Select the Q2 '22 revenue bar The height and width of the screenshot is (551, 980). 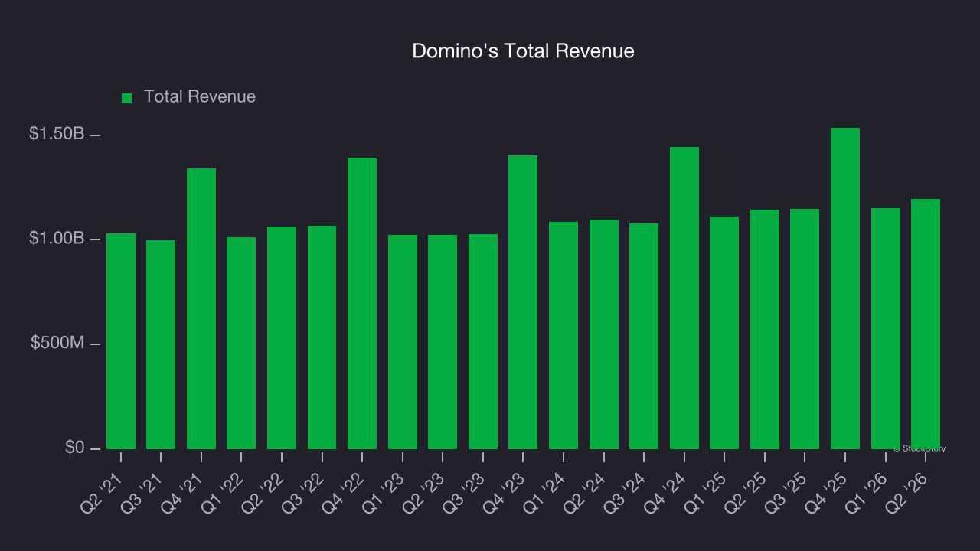point(282,337)
